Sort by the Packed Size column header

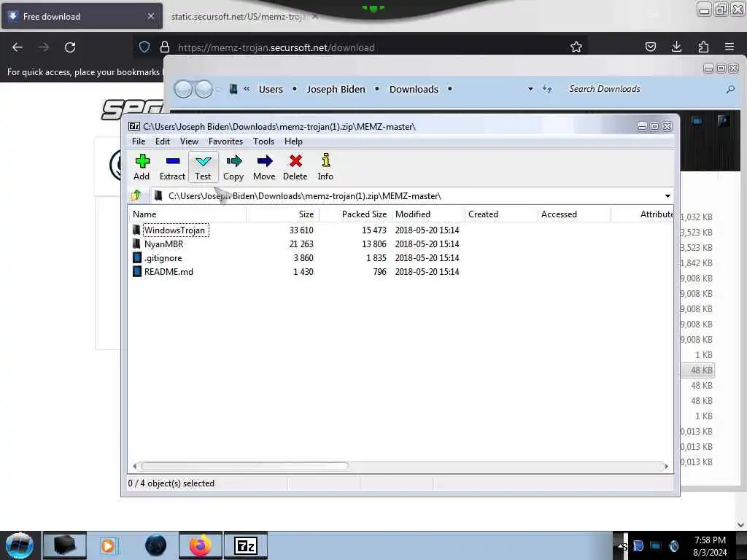tap(355, 214)
